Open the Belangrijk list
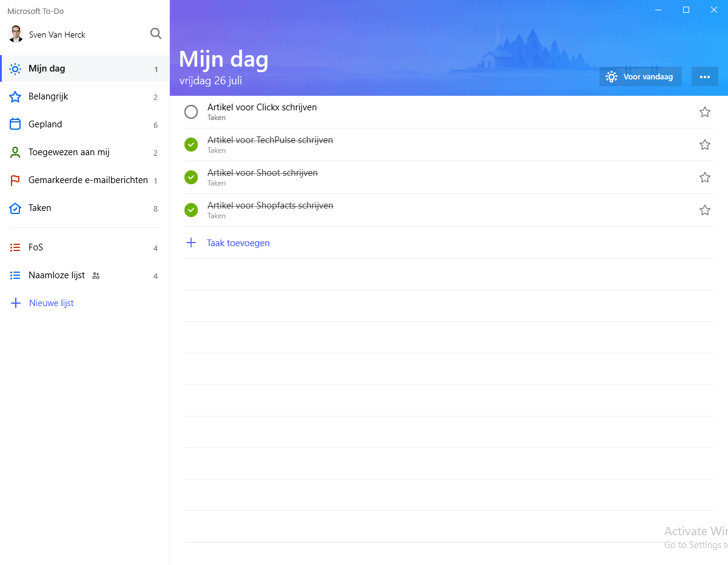This screenshot has height=565, width=728. point(85,97)
